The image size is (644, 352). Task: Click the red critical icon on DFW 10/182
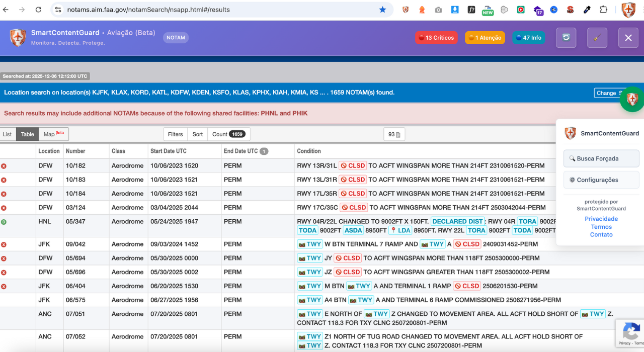(x=4, y=166)
